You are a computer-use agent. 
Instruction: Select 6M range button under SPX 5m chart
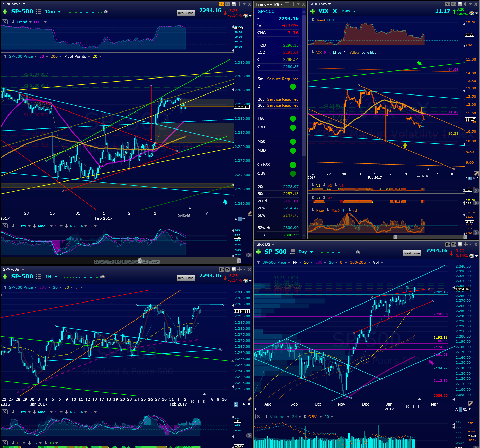tap(118, 262)
